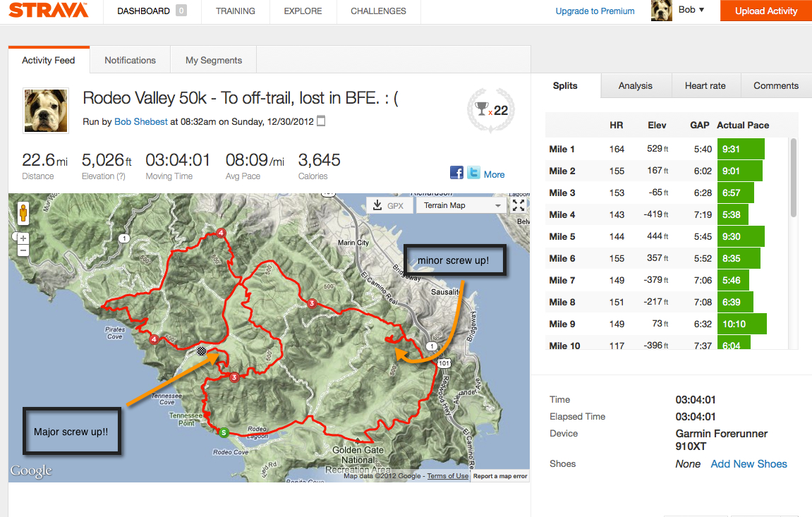The image size is (812, 517).
Task: Click the Add New Shoes link
Action: click(749, 464)
